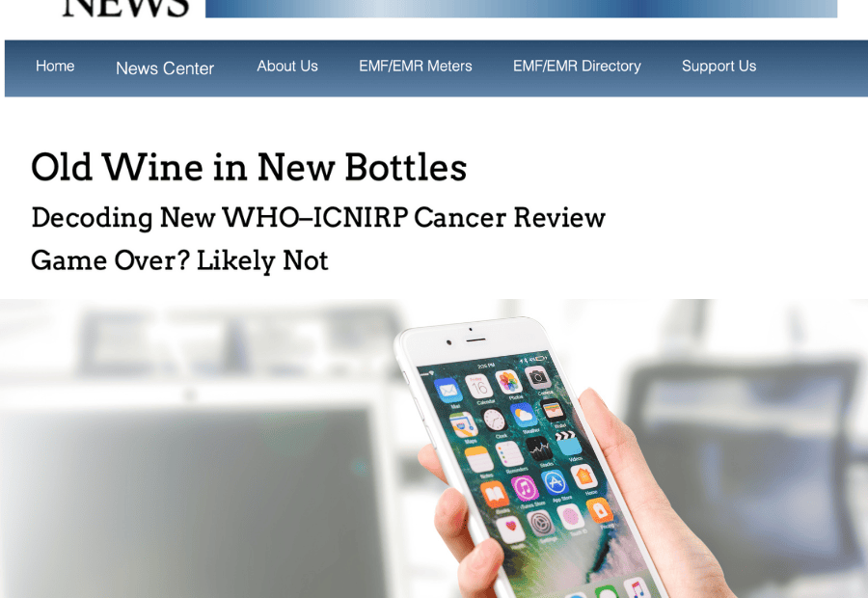This screenshot has width=868, height=598.
Task: Go to the News Center tab
Action: [x=164, y=68]
